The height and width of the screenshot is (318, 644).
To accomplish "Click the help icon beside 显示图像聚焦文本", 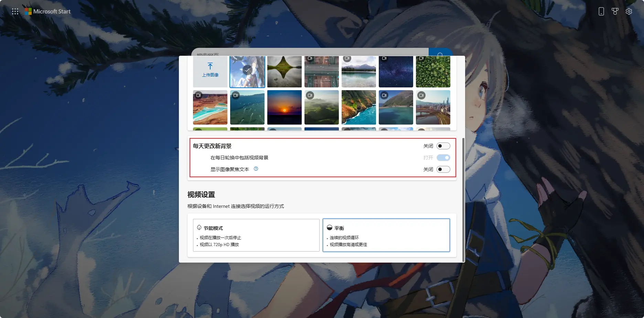I will pos(256,169).
